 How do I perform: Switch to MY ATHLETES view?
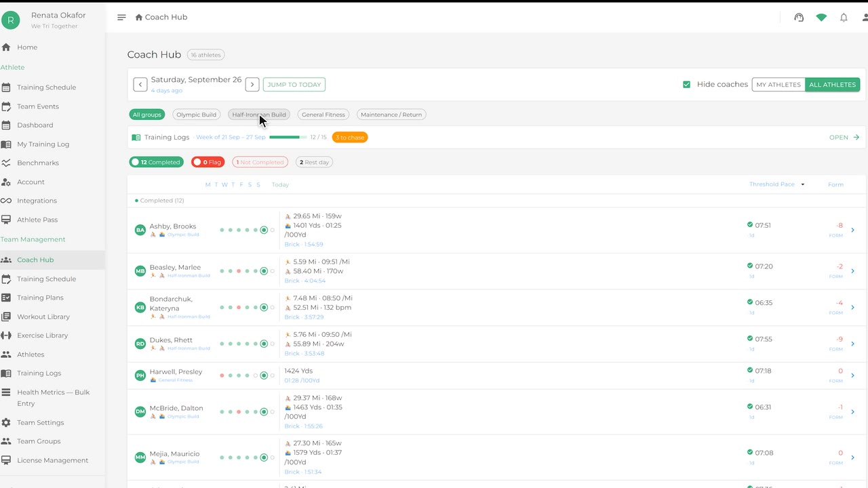pyautogui.click(x=778, y=85)
